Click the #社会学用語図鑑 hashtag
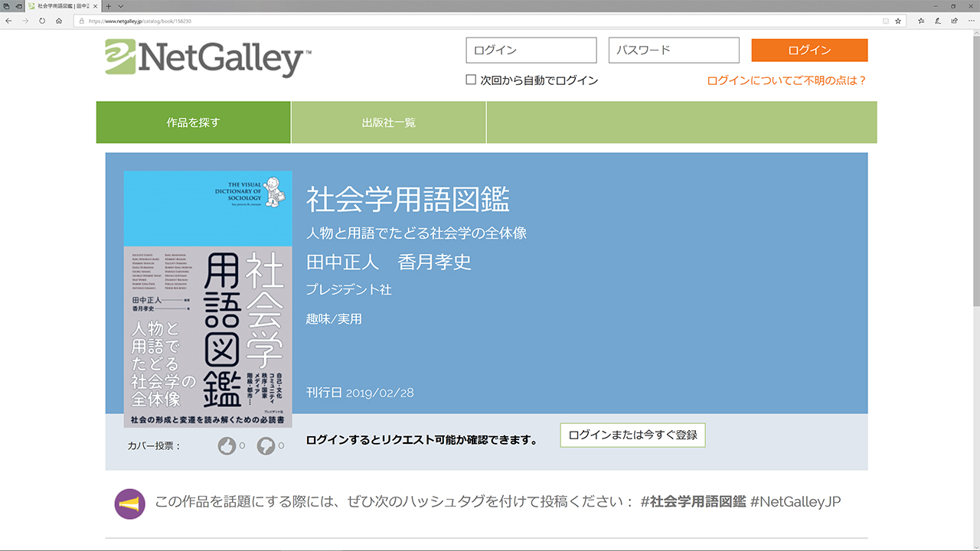The image size is (980, 551). click(694, 502)
